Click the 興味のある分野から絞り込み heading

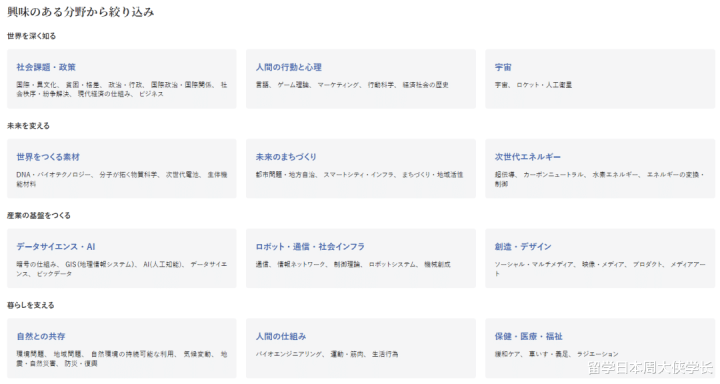(81, 12)
